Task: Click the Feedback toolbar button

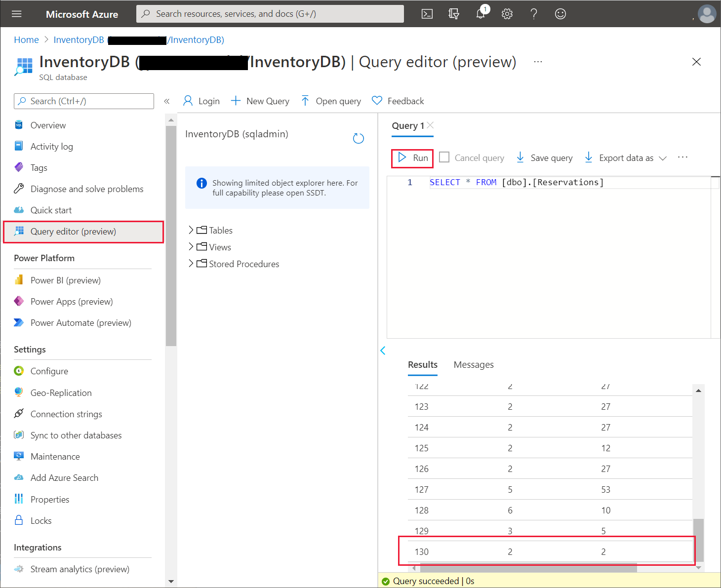Action: 398,101
